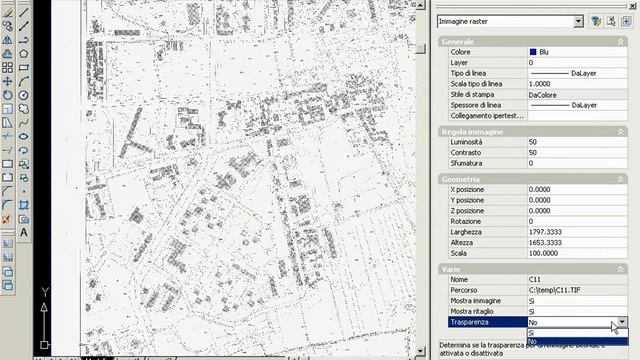Select the Insert block tool
The width and height of the screenshot is (640, 360).
pyautogui.click(x=24, y=164)
